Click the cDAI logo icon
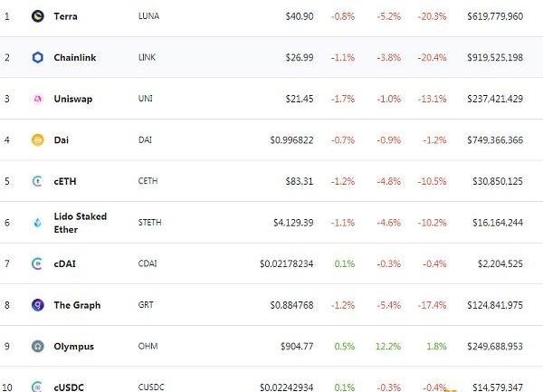Viewport: 543px width, 392px height. click(x=37, y=263)
